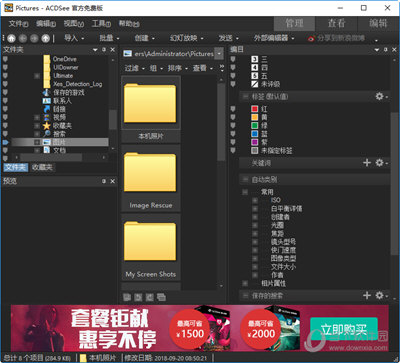Open the 文件 menu

tap(18, 24)
